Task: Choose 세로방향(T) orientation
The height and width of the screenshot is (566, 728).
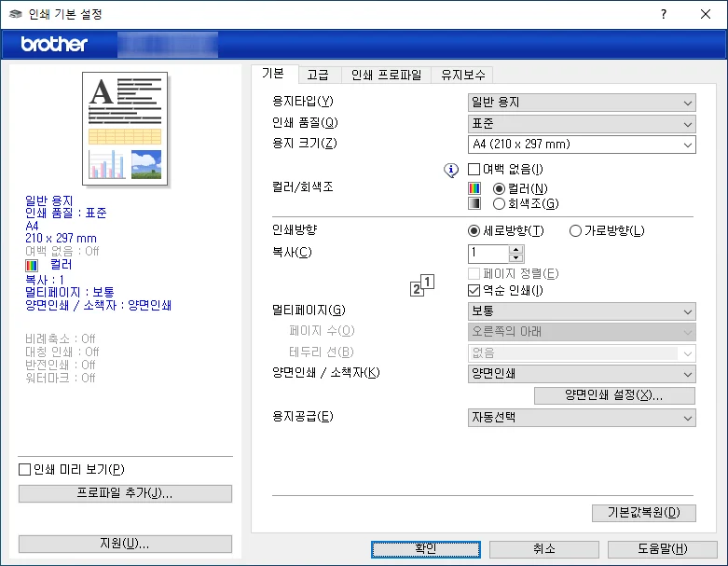Action: coord(474,230)
